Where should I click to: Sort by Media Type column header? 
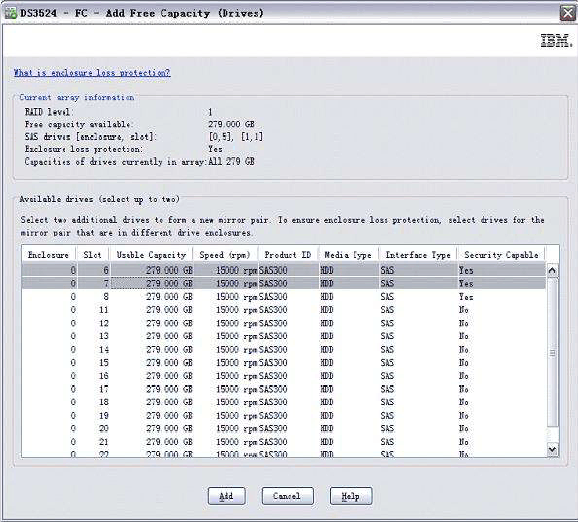coord(348,255)
